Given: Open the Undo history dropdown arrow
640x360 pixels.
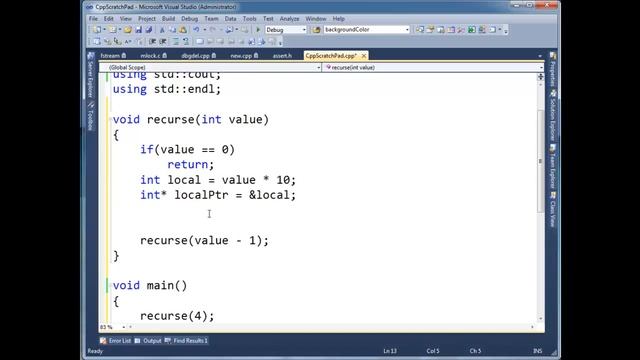Looking at the screenshot, I should click(x=204, y=30).
